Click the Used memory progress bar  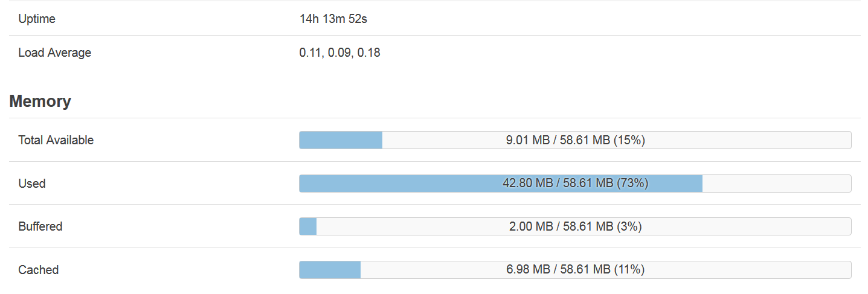(x=575, y=184)
